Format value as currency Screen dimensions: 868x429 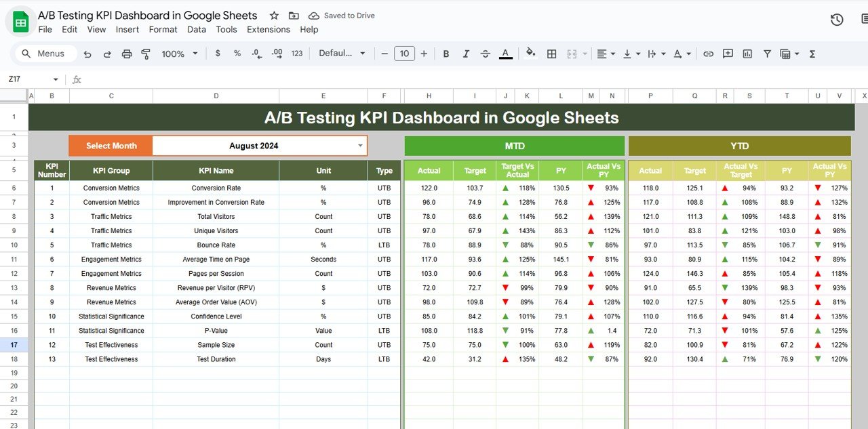[217, 54]
